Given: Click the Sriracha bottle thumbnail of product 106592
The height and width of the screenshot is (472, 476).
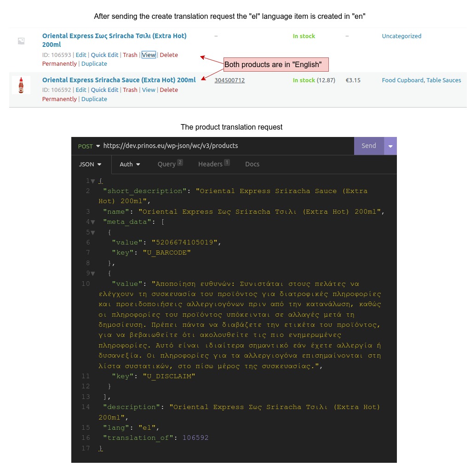Looking at the screenshot, I should point(21,85).
